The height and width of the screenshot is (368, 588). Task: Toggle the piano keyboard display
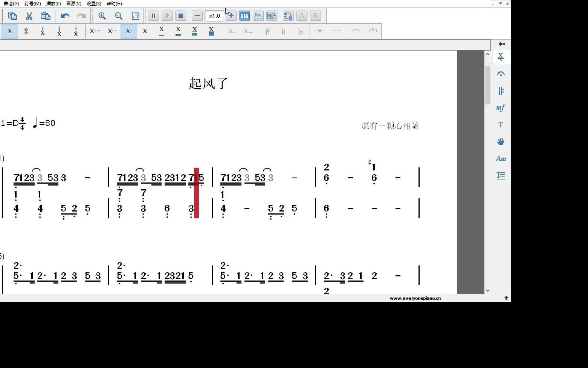pyautogui.click(x=244, y=16)
